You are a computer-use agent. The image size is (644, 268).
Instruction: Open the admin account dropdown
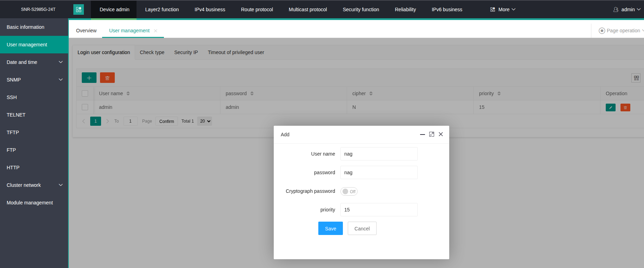pyautogui.click(x=627, y=9)
